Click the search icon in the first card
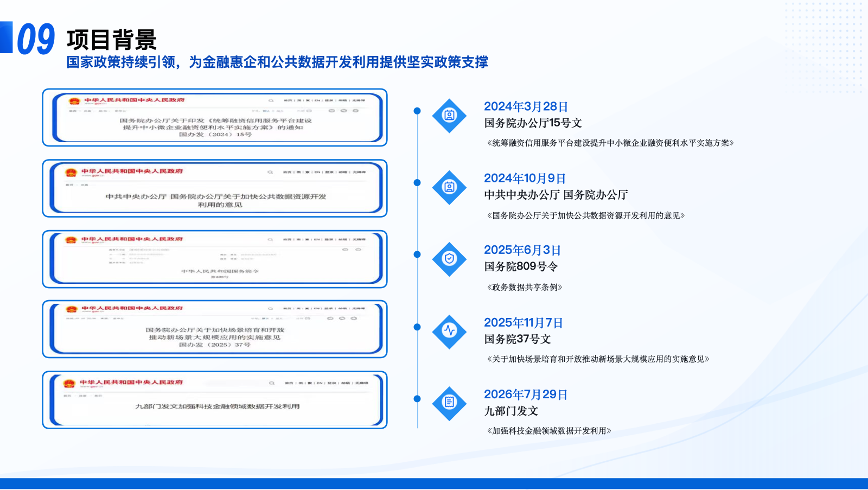 pos(271,100)
